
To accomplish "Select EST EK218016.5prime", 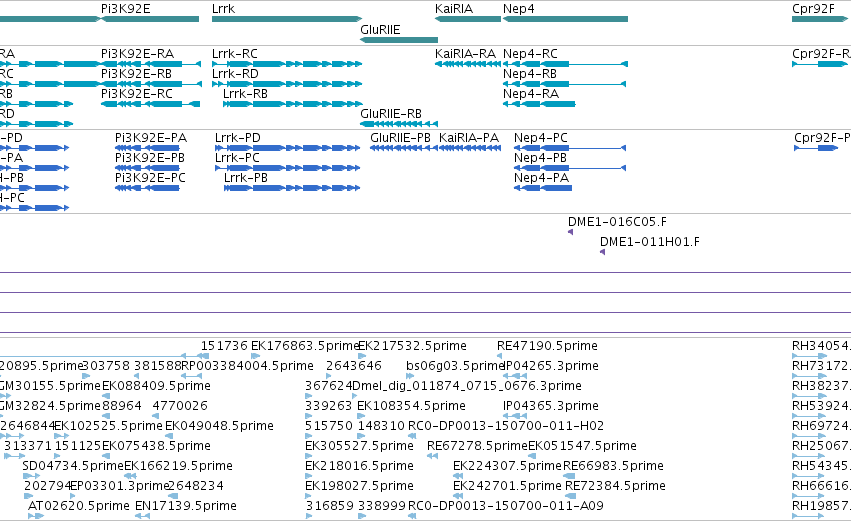I will click(359, 466).
